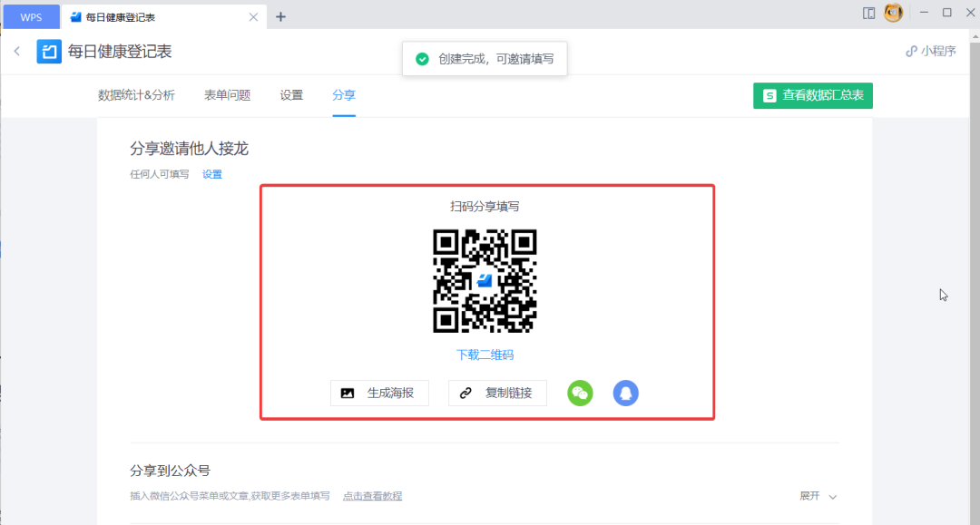Image resolution: width=980 pixels, height=525 pixels.
Task: Click the 创建完成，可邀请填写 notification
Action: click(485, 59)
